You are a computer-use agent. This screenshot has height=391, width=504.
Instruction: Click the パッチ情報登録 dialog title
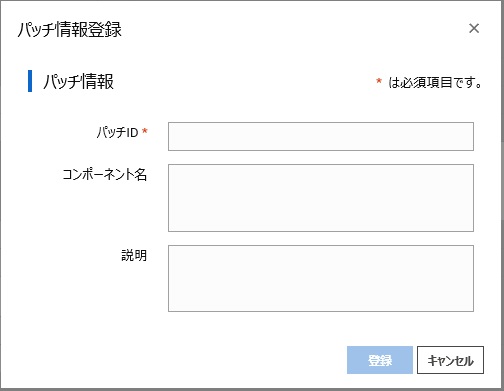pos(70,29)
